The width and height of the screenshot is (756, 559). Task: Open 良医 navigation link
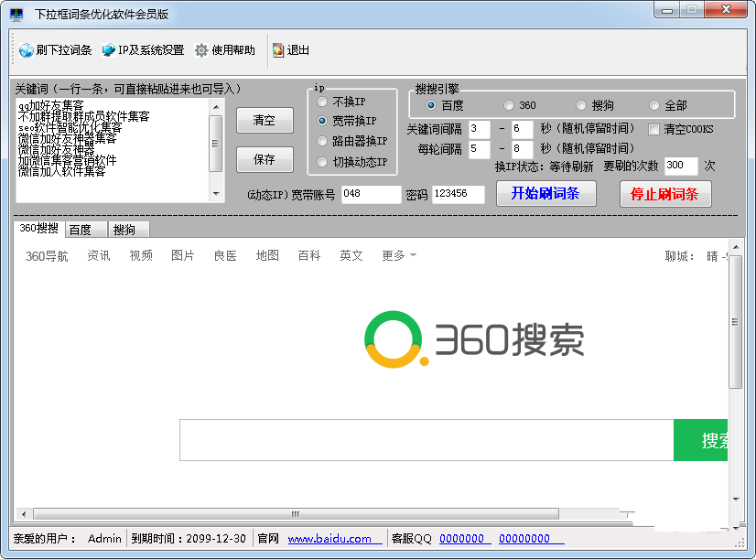point(225,256)
